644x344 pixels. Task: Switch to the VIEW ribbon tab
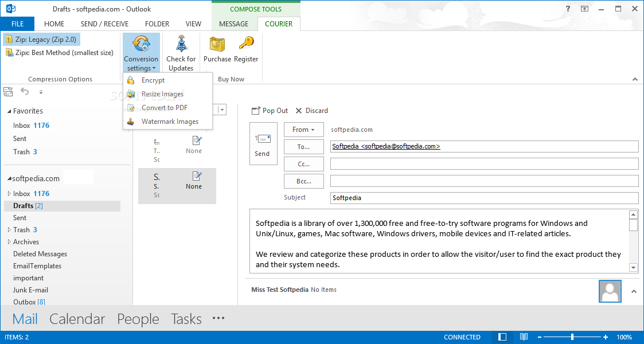[x=193, y=24]
